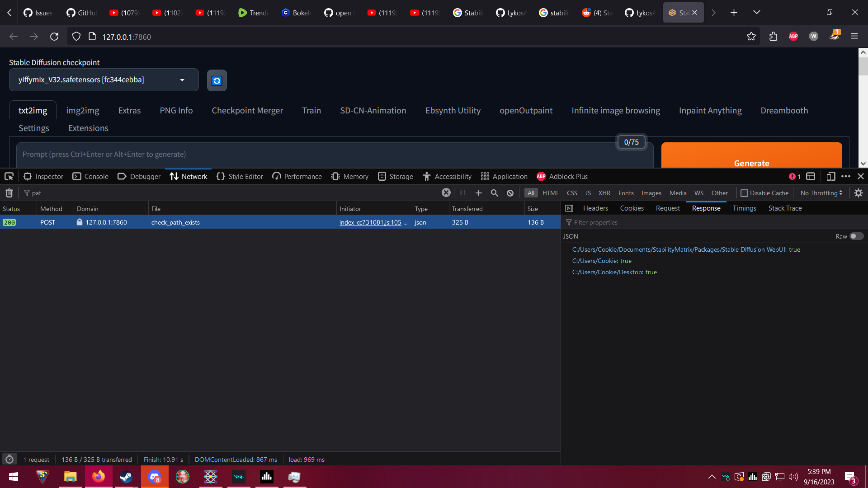Screen dimensions: 868x488
Task: Toggle responsive design mode
Action: [831, 176]
